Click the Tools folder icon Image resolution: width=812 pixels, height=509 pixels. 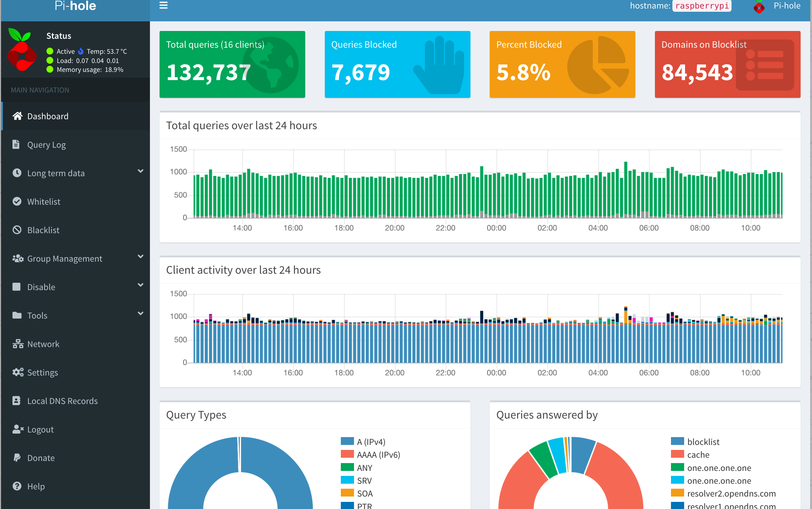[17, 315]
